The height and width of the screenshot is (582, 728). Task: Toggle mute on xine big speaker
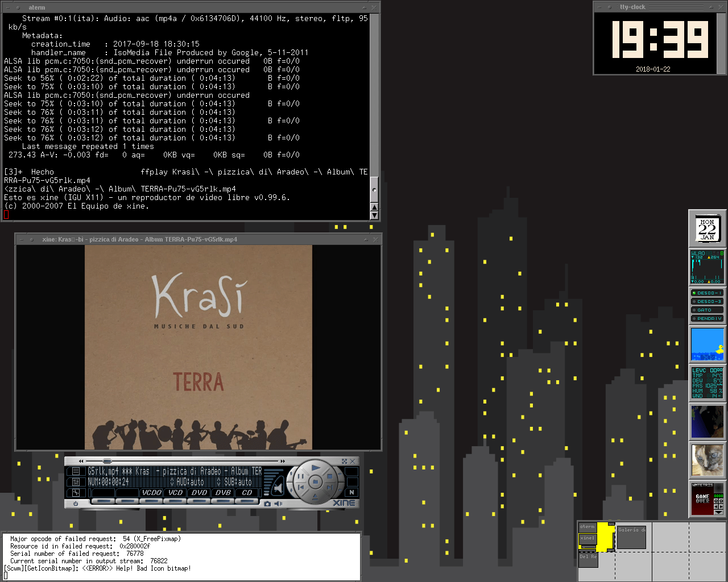(278, 487)
